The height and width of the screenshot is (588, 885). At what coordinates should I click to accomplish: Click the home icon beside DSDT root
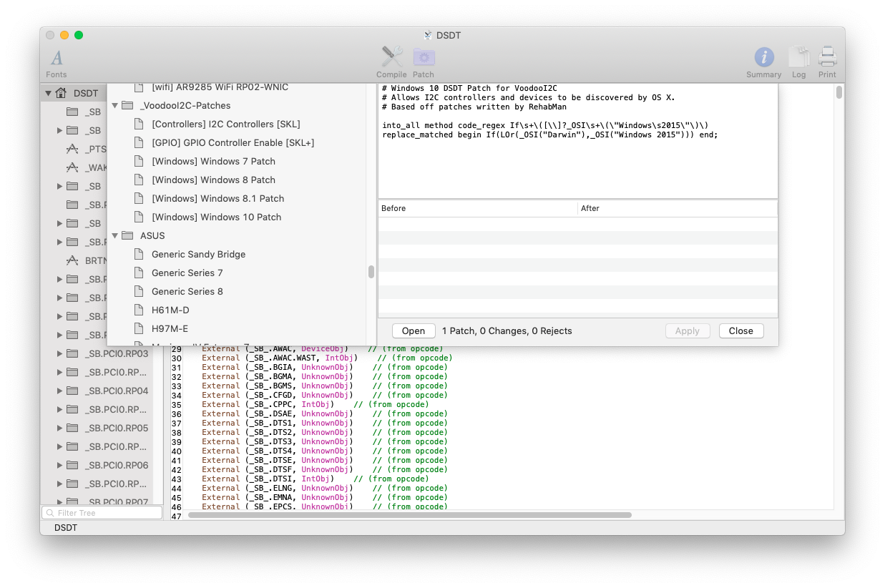[x=62, y=93]
